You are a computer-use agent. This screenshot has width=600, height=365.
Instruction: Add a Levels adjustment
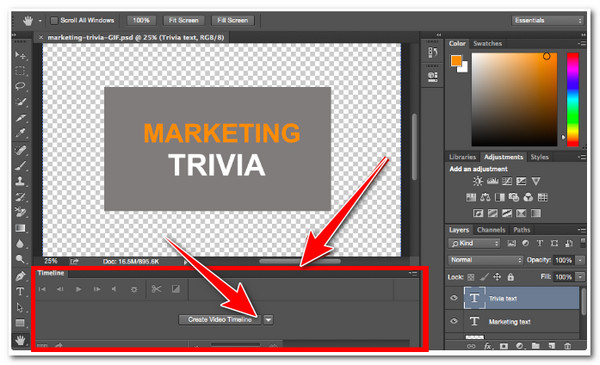click(x=492, y=181)
